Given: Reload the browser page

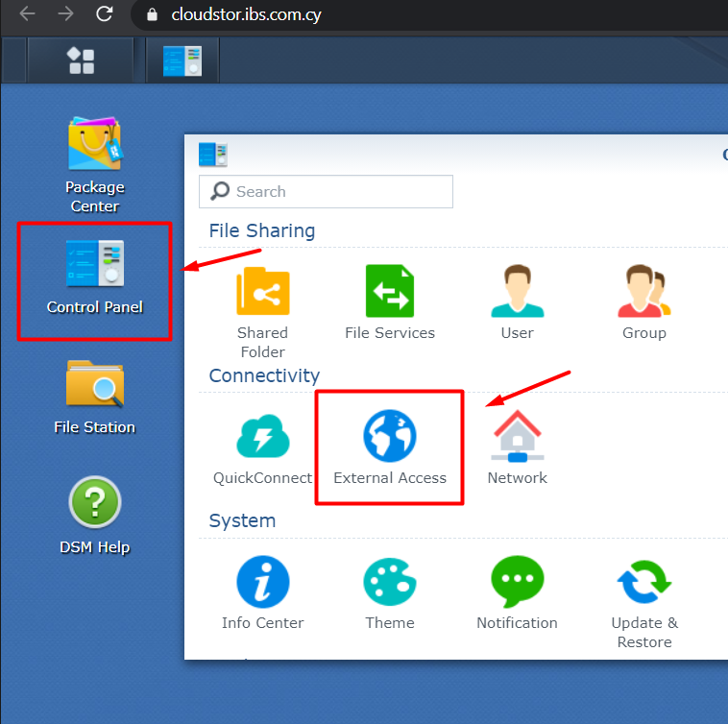Looking at the screenshot, I should tap(105, 14).
